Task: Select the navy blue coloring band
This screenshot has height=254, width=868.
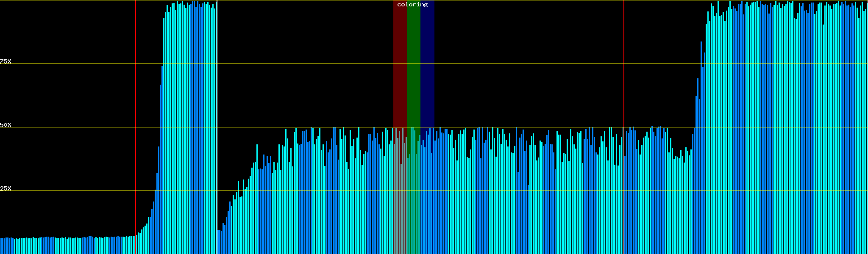Action: coord(427,63)
